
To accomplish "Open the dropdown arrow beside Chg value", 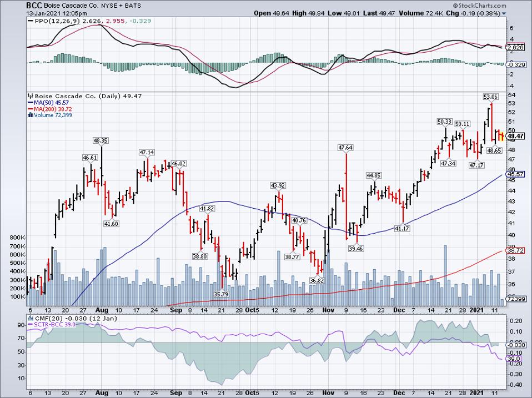I will tap(504, 13).
